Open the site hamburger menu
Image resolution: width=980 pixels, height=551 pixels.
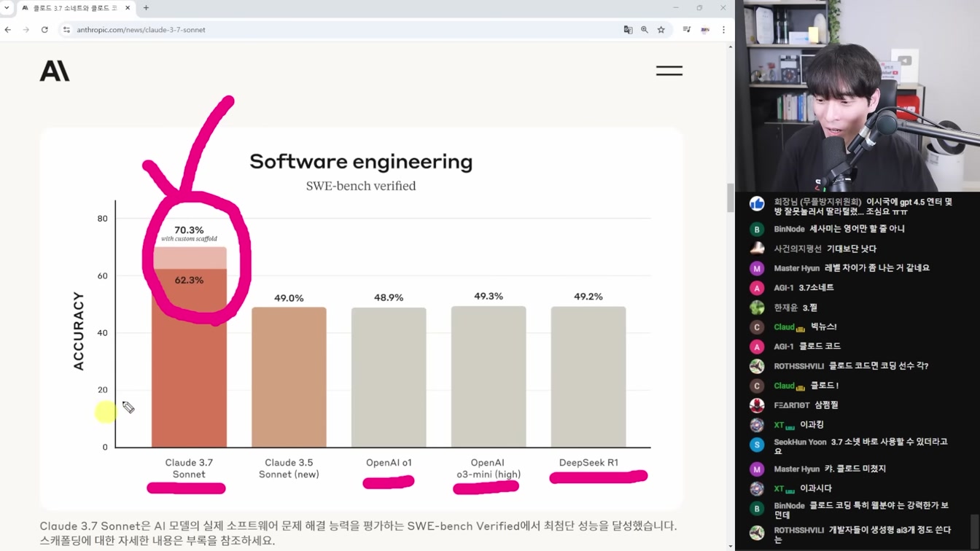pyautogui.click(x=669, y=71)
